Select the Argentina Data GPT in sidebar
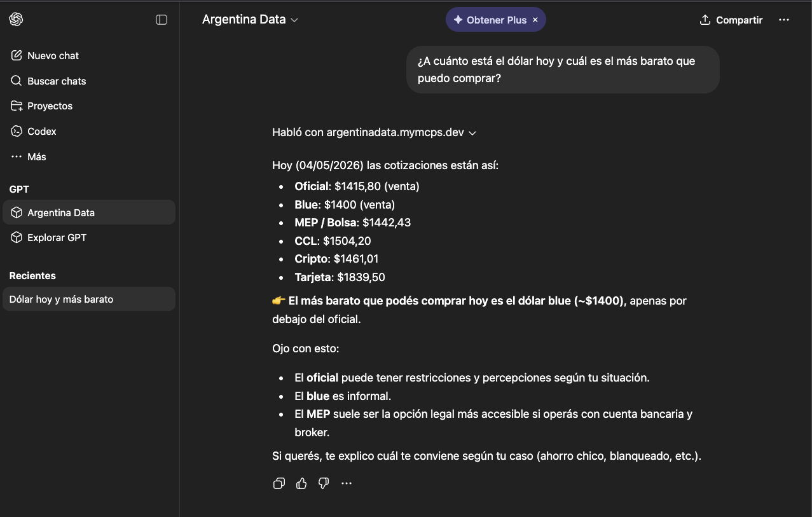This screenshot has height=517, width=812. coord(88,212)
